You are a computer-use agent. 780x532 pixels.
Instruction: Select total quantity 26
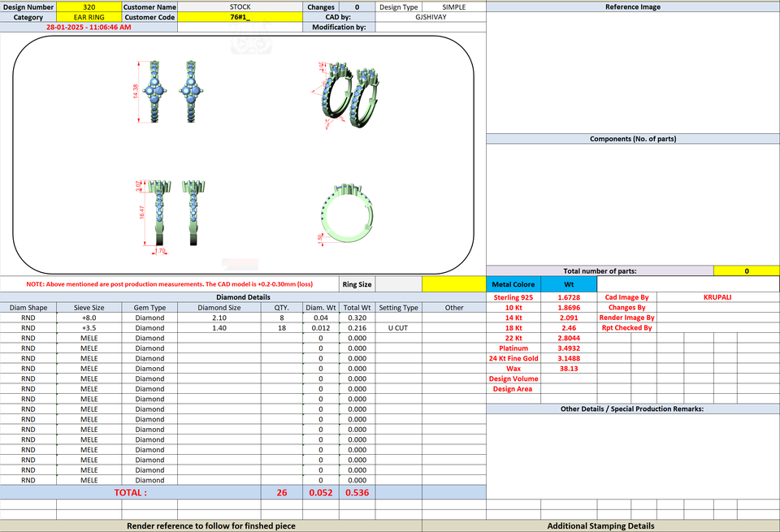[282, 493]
